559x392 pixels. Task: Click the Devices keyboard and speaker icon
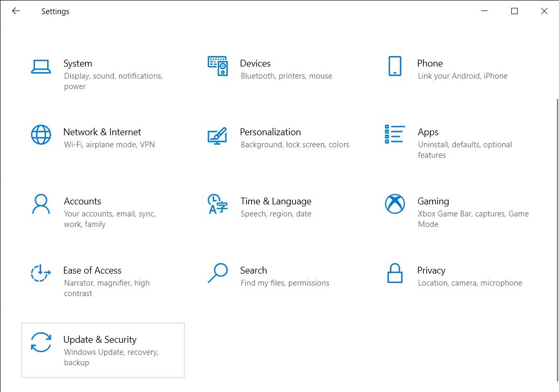pos(218,66)
